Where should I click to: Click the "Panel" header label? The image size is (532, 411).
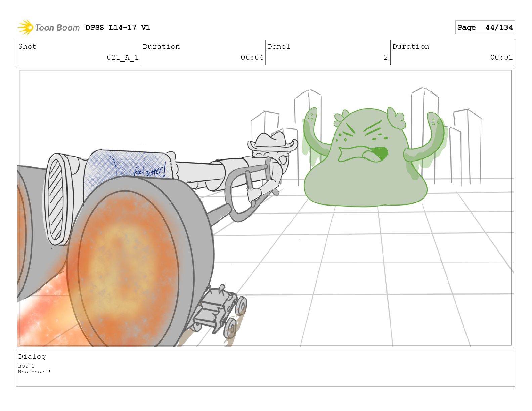[x=279, y=46]
